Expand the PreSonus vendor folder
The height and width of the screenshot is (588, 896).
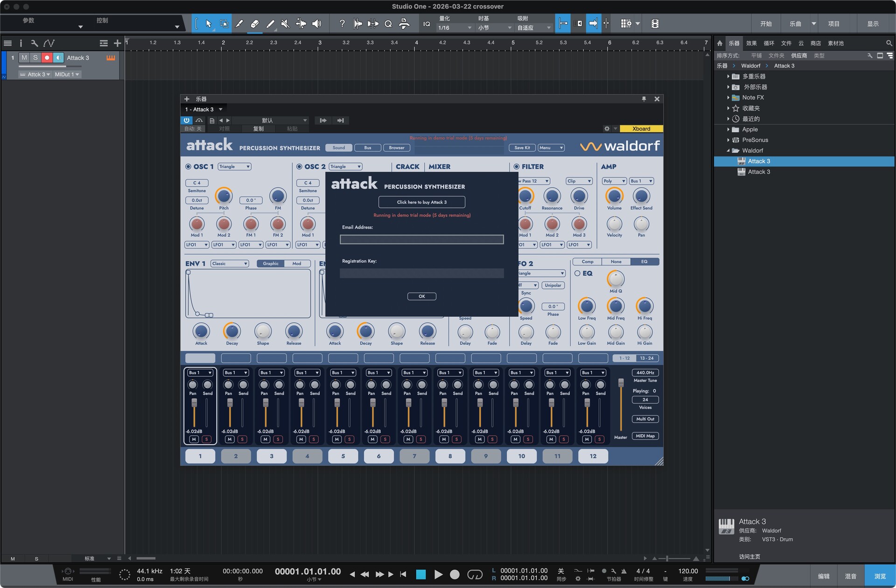tap(728, 140)
